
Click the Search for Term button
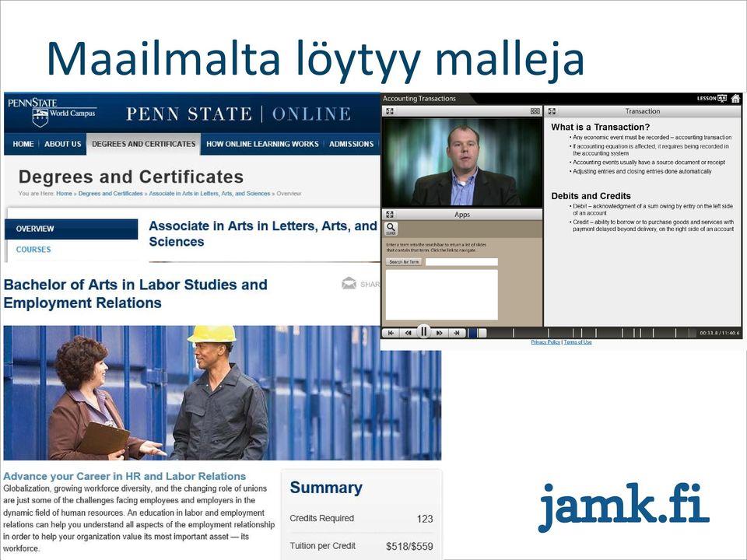click(x=404, y=262)
